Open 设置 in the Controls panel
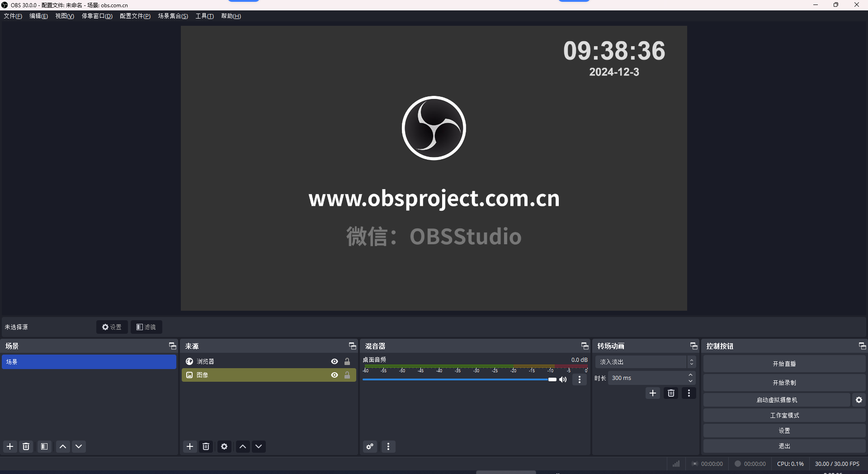This screenshot has height=474, width=868. pyautogui.click(x=784, y=431)
